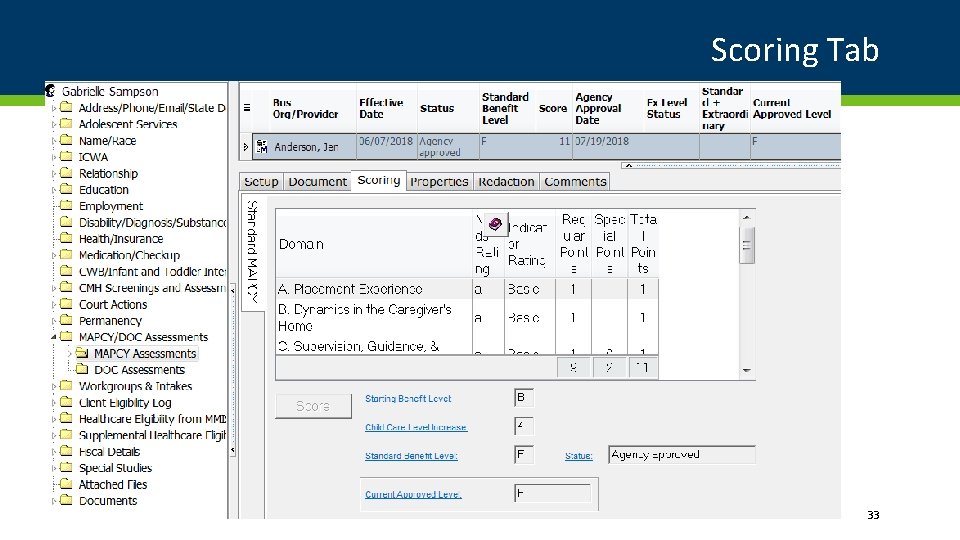Open the Current Approved Level link
The width and height of the screenshot is (960, 540).
pyautogui.click(x=413, y=495)
